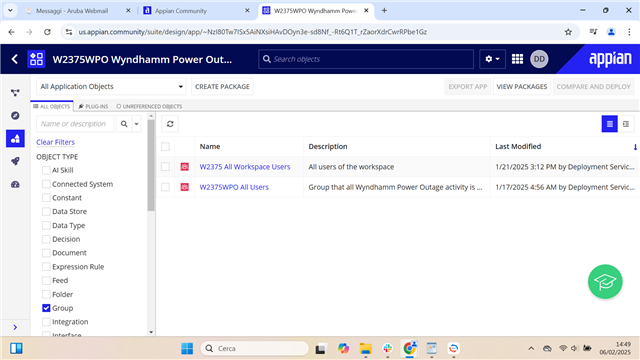Click the Create Package button
The height and width of the screenshot is (360, 640).
(x=222, y=87)
